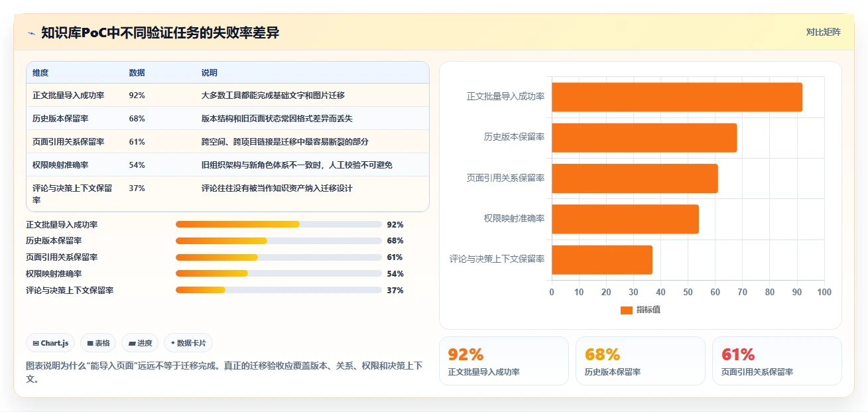
Task: Click the chart bar for 评论与决策上下文保留率
Action: click(x=602, y=260)
